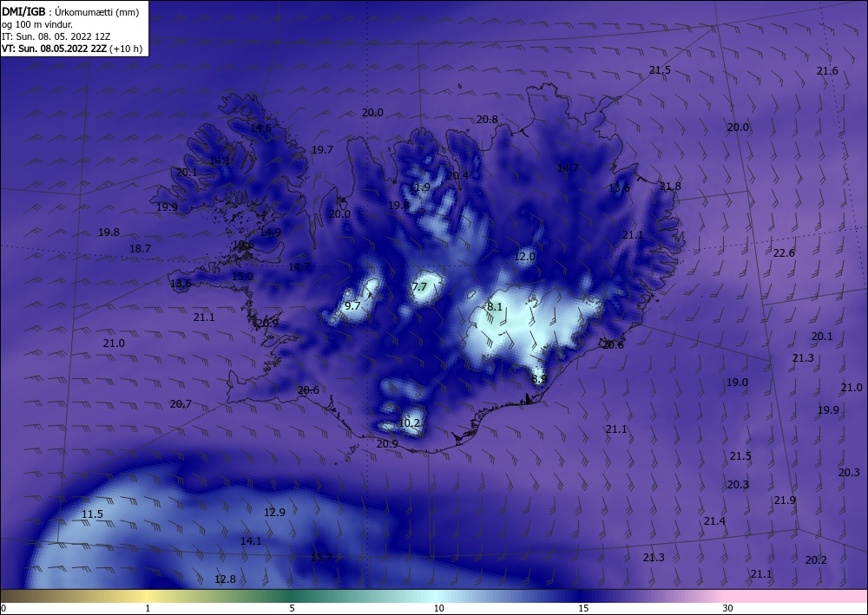
Task: Click the 12.8 value near the bottom edge
Action: 226,579
